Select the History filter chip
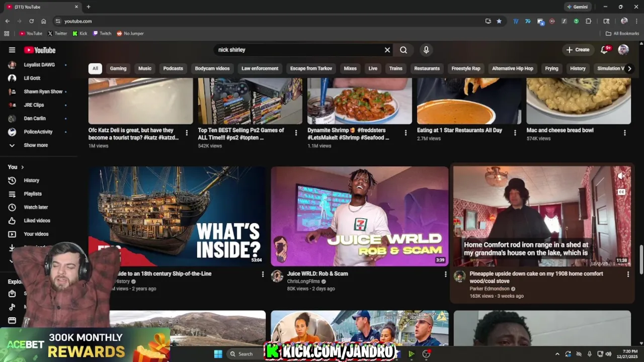The image size is (644, 362). [578, 68]
